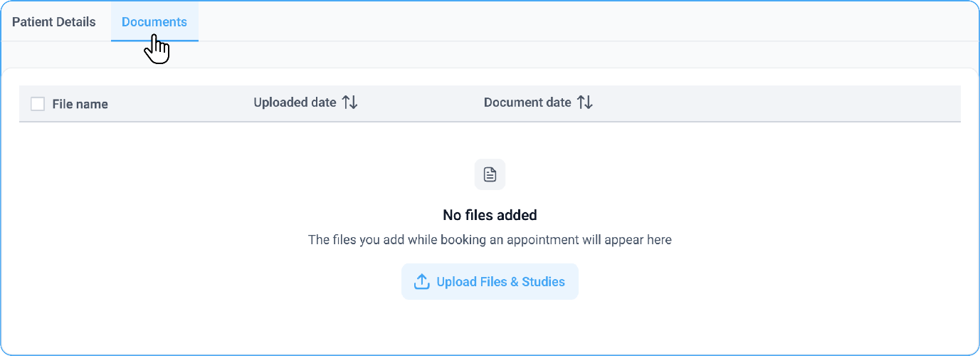980x356 pixels.
Task: Click the File name column header
Action: click(80, 104)
